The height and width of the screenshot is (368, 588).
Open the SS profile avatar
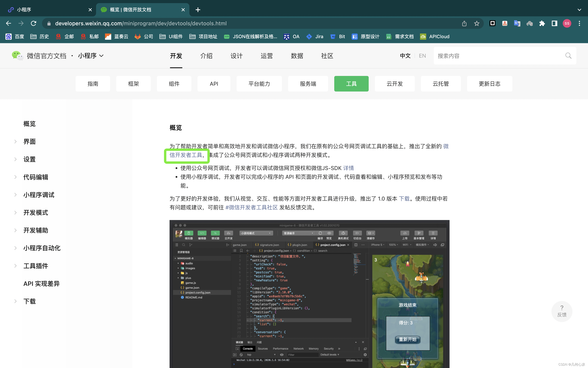(567, 23)
